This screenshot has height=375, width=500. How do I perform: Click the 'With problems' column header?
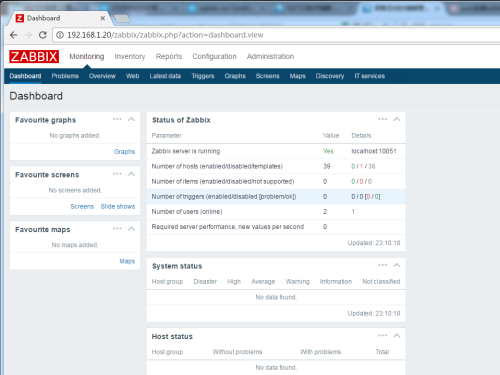coord(320,352)
